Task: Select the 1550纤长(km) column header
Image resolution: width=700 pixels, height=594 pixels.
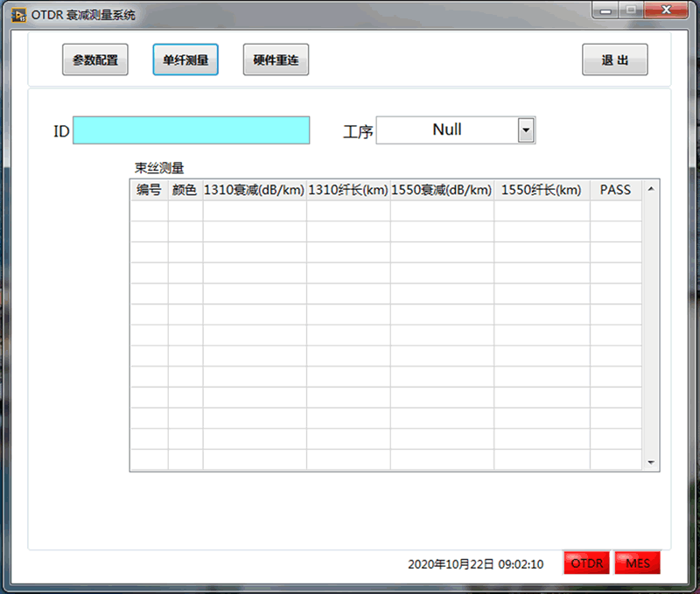Action: coord(542,190)
